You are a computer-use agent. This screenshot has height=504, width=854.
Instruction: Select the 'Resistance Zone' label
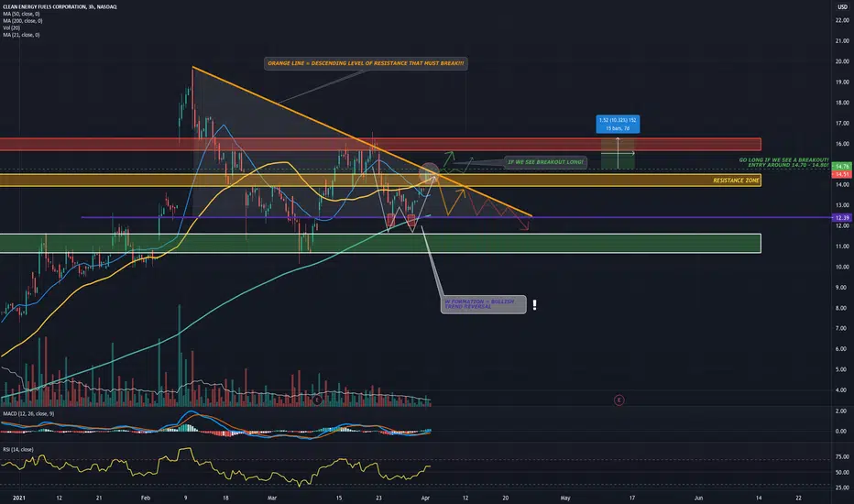point(736,181)
